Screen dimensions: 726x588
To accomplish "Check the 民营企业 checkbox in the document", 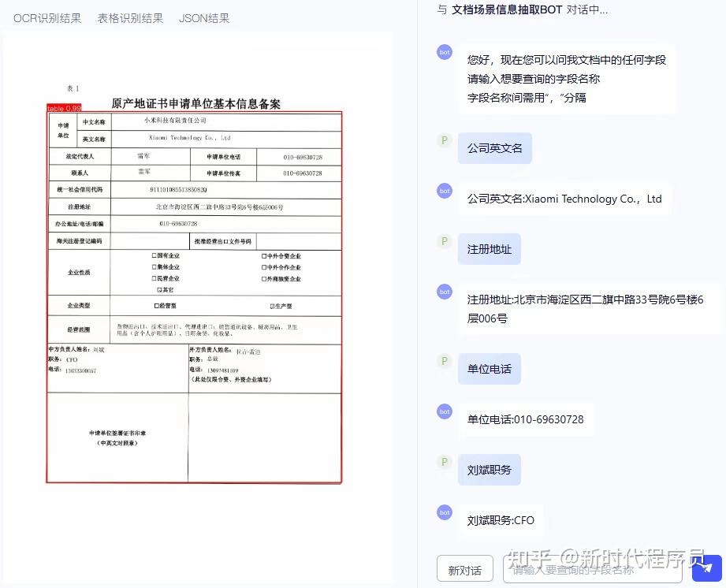I will tap(155, 278).
